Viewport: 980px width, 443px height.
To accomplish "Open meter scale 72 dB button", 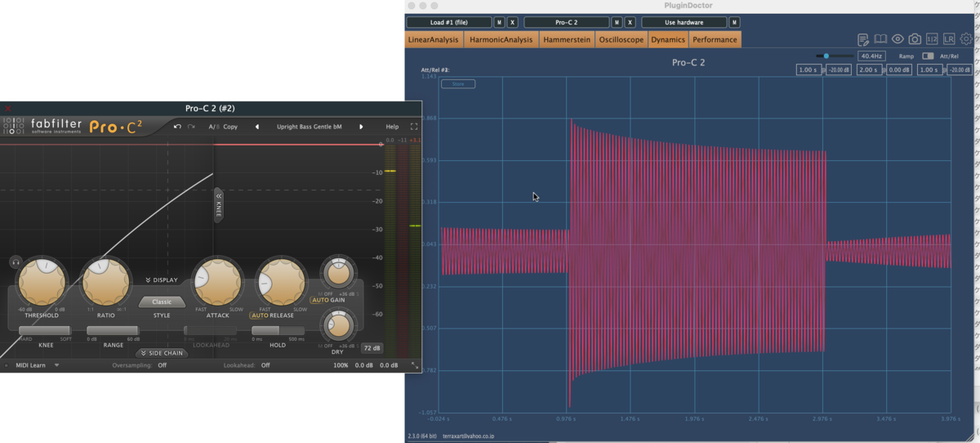I will tap(372, 348).
